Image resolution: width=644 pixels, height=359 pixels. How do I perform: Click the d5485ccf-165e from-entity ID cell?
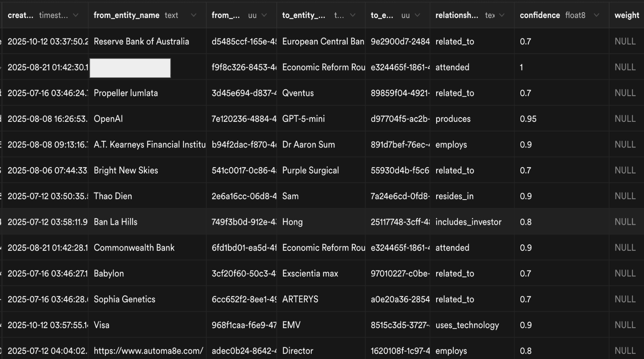pyautogui.click(x=241, y=41)
